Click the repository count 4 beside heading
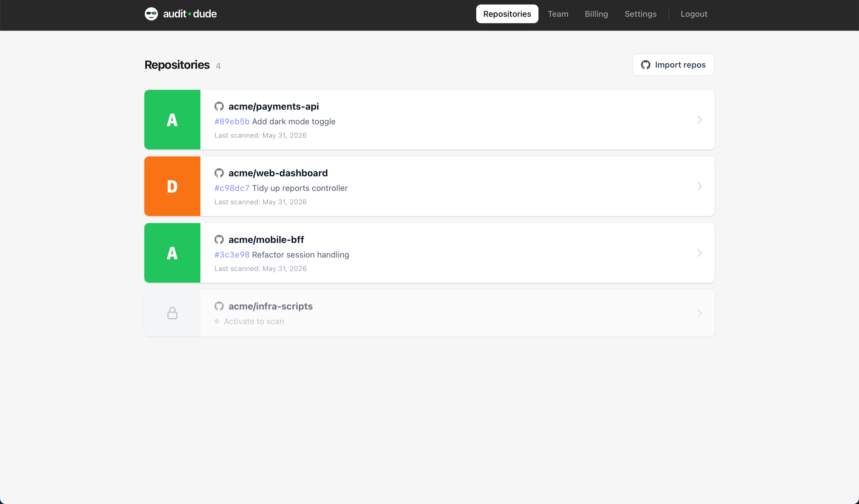This screenshot has height=504, width=859. point(218,66)
